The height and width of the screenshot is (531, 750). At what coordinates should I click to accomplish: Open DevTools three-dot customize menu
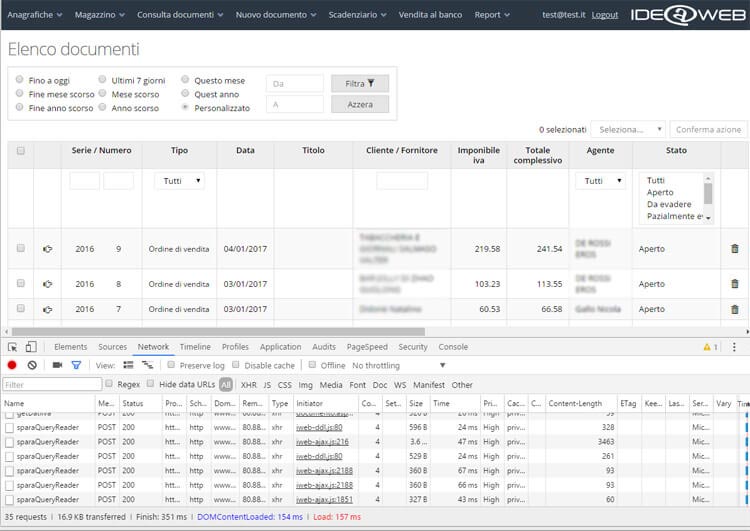pos(734,347)
